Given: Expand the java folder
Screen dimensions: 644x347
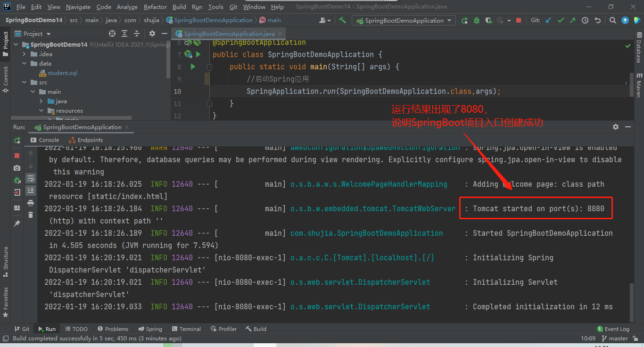Looking at the screenshot, I should [42, 101].
